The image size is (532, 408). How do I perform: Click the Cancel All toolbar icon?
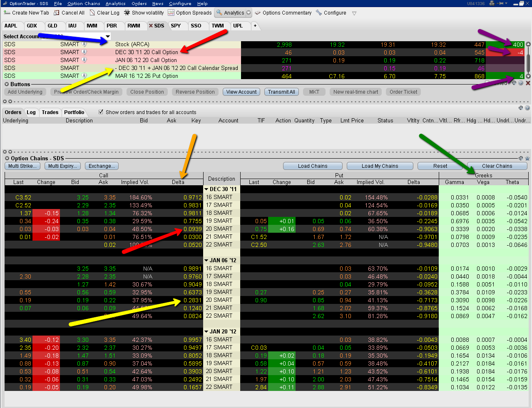[57, 13]
